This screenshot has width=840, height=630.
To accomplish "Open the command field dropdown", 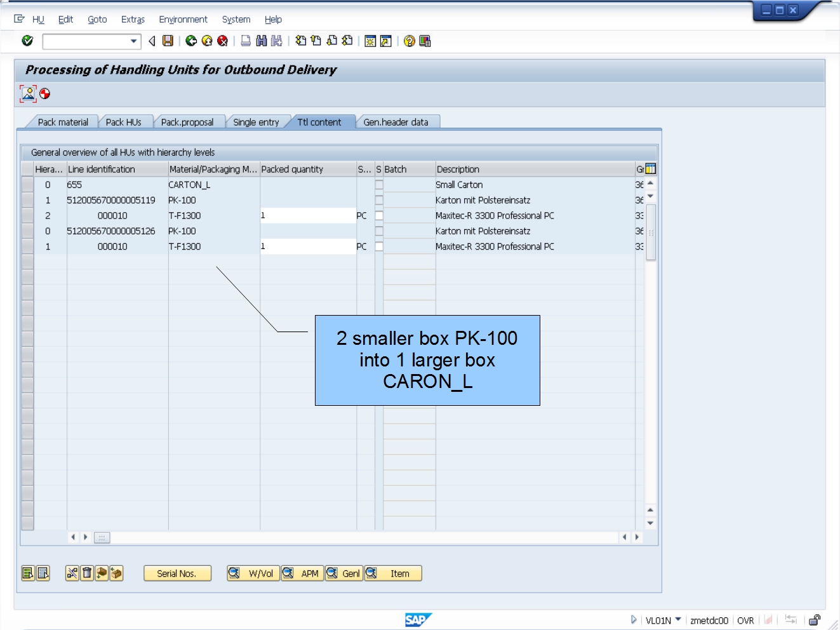I will 134,41.
